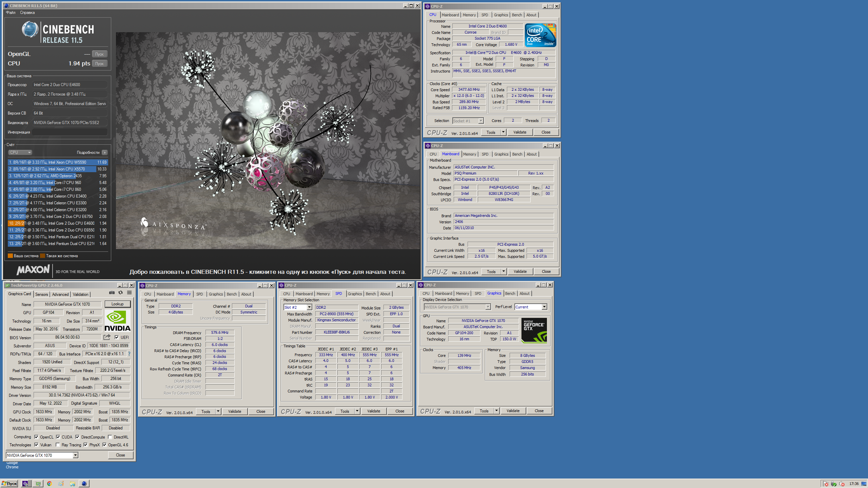The width and height of the screenshot is (868, 488).
Task: Switch to Advanced tab in GPU-Z
Action: tap(60, 294)
